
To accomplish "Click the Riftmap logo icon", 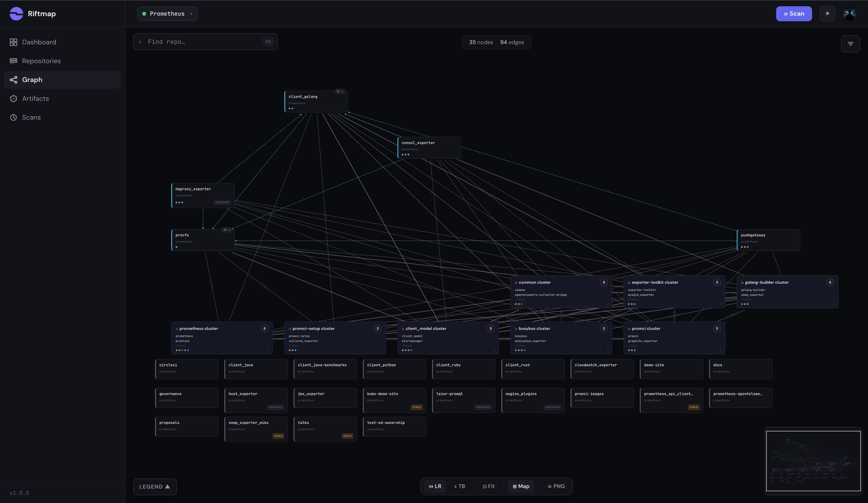I will click(x=16, y=14).
